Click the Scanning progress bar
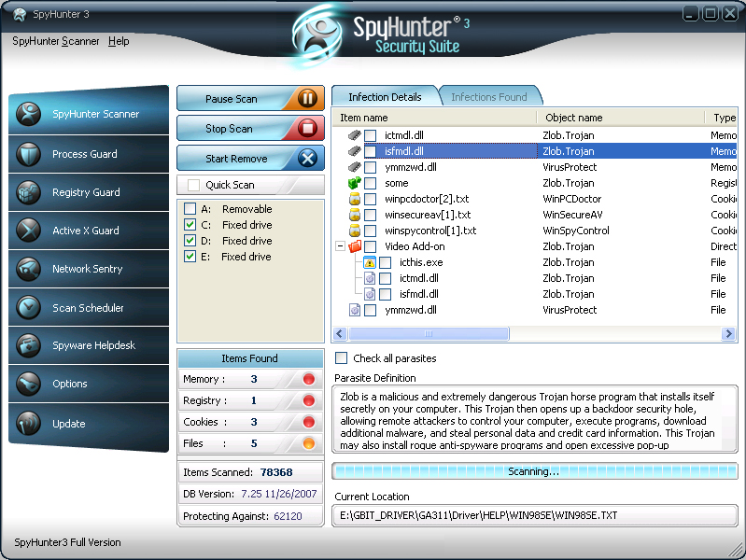The width and height of the screenshot is (746, 560). pos(534,471)
